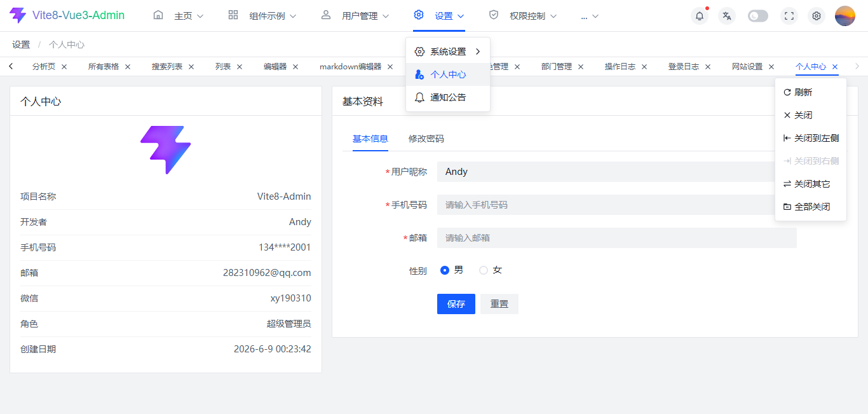The image size is (868, 414).
Task: Close the 个人中心 tab
Action: click(x=835, y=67)
